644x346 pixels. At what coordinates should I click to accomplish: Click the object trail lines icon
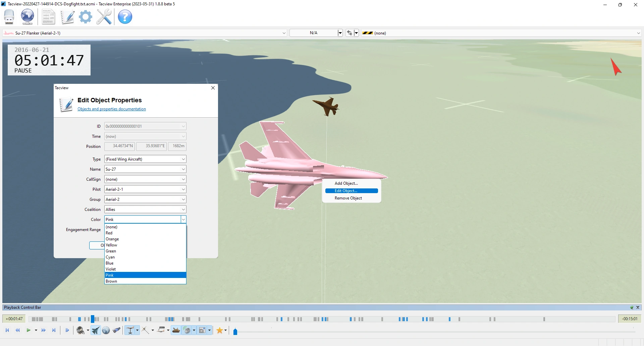pos(145,330)
